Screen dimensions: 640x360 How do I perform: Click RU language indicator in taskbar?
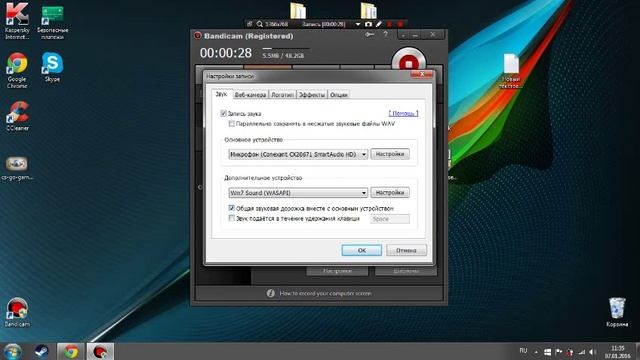pos(523,351)
